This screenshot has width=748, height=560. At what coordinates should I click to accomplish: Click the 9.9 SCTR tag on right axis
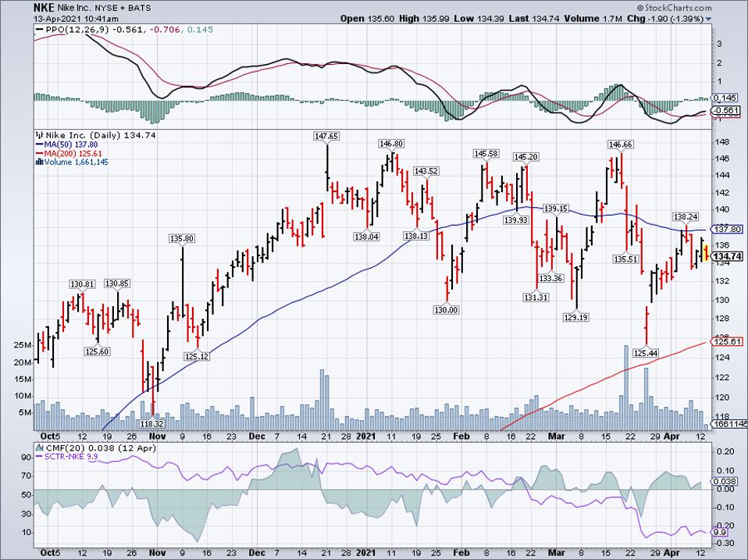tap(719, 532)
